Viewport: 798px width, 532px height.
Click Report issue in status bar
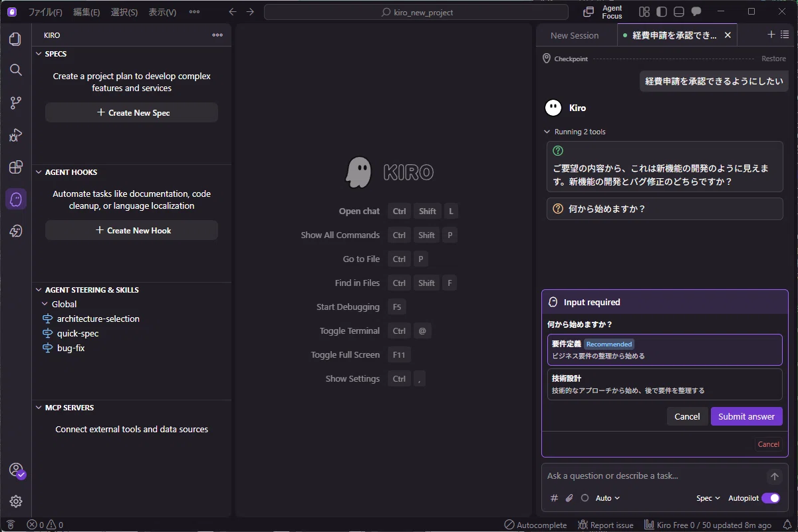[x=605, y=525]
